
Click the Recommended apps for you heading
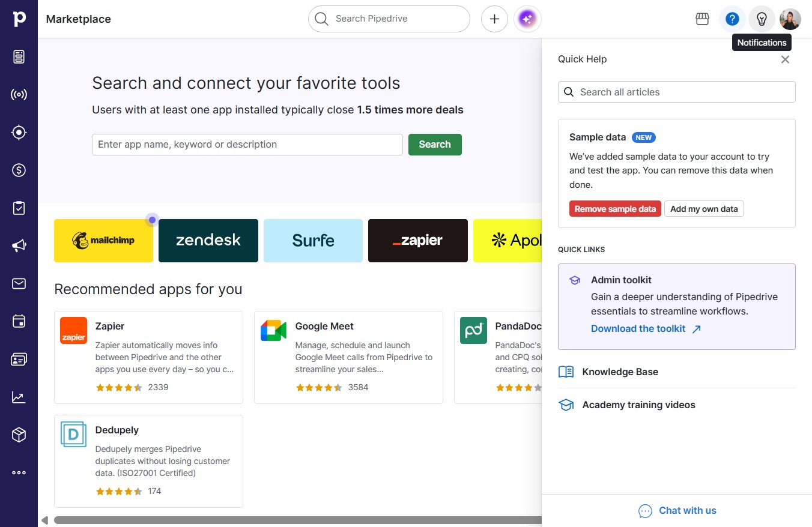(148, 289)
